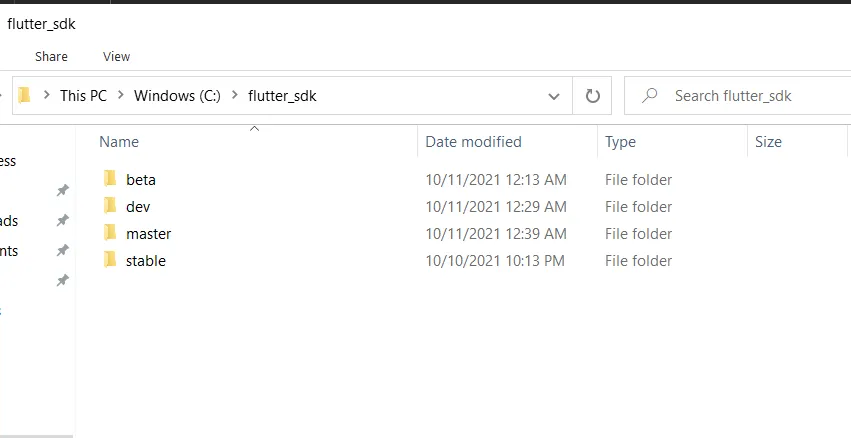
Task: Open the address bar history dropdown
Action: click(x=554, y=96)
